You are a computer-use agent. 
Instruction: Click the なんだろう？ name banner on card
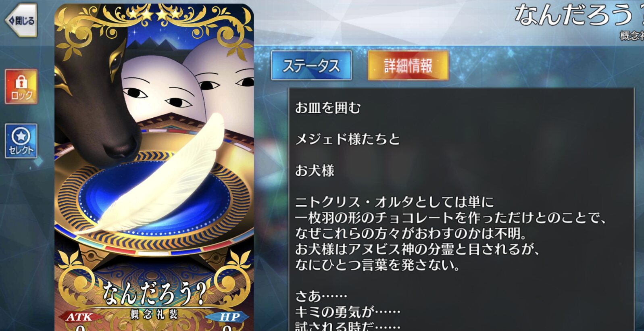(x=154, y=293)
